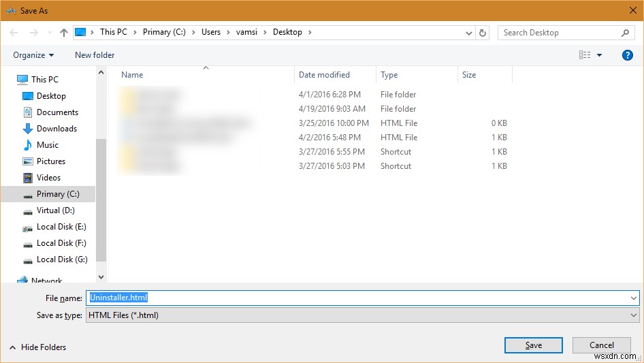Select Primary (C:) drive in navigation pane
644x363 pixels.
coord(48,194)
